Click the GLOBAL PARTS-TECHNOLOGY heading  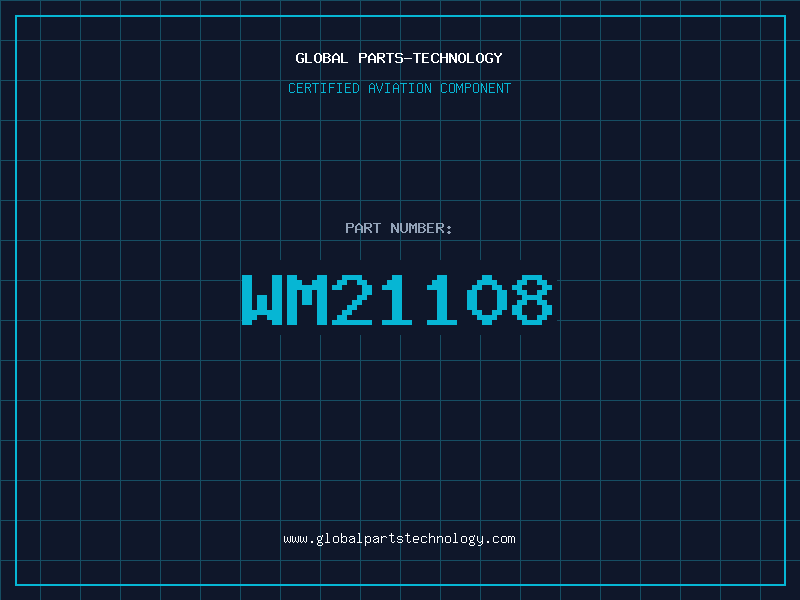tap(399, 58)
